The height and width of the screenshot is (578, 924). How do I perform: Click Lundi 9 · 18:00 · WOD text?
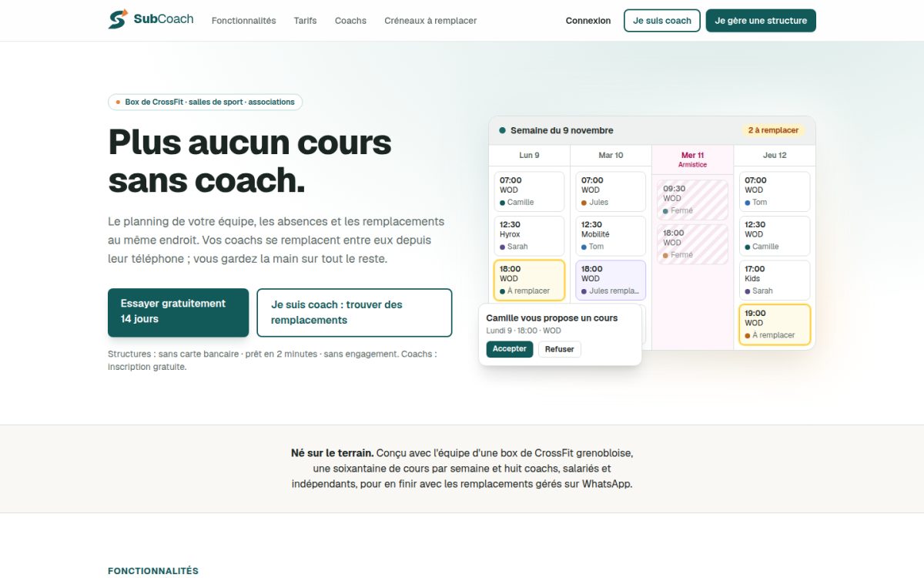pyautogui.click(x=524, y=331)
